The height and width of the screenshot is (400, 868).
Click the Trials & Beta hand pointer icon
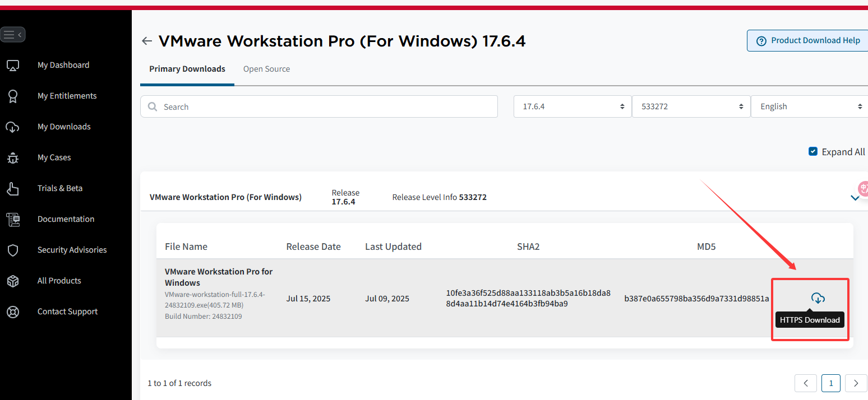[x=13, y=189]
